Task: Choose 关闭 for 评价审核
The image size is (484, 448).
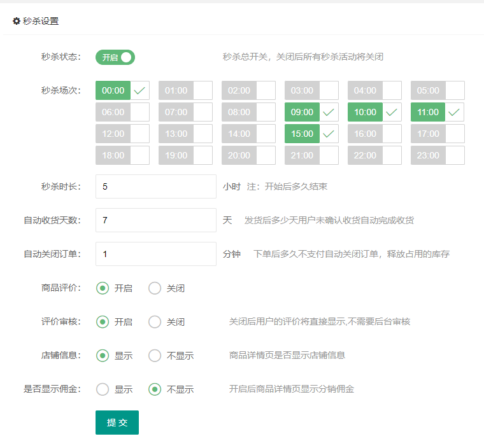Action: point(155,322)
